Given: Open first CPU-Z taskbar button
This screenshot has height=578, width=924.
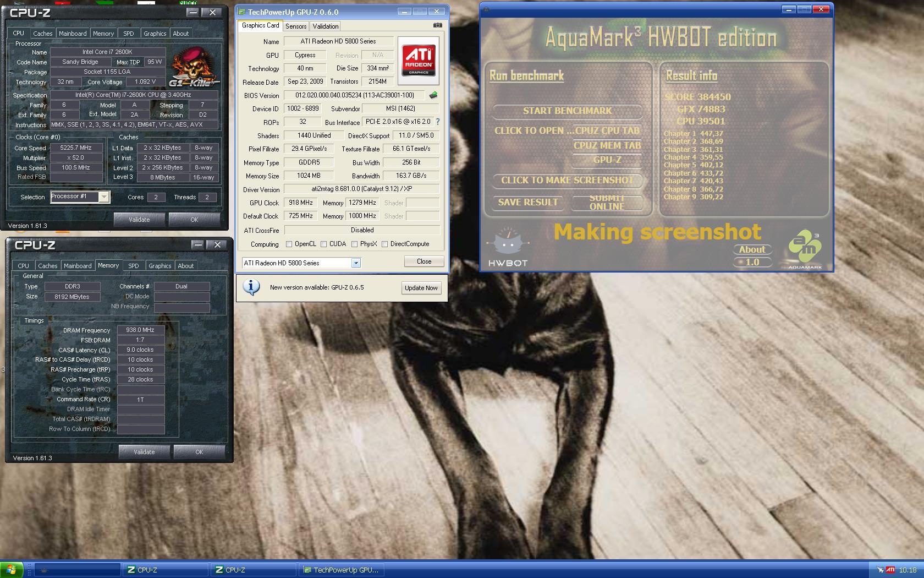Looking at the screenshot, I should click(166, 570).
